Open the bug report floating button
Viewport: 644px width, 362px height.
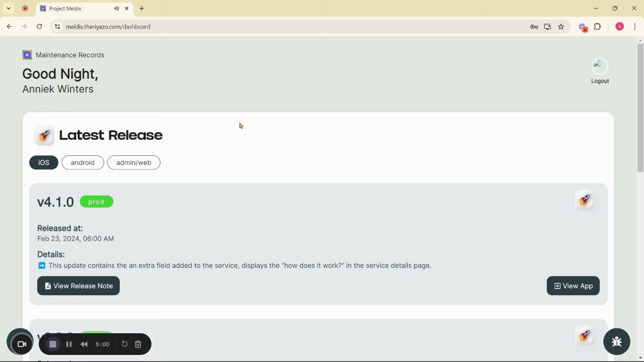[x=617, y=342]
